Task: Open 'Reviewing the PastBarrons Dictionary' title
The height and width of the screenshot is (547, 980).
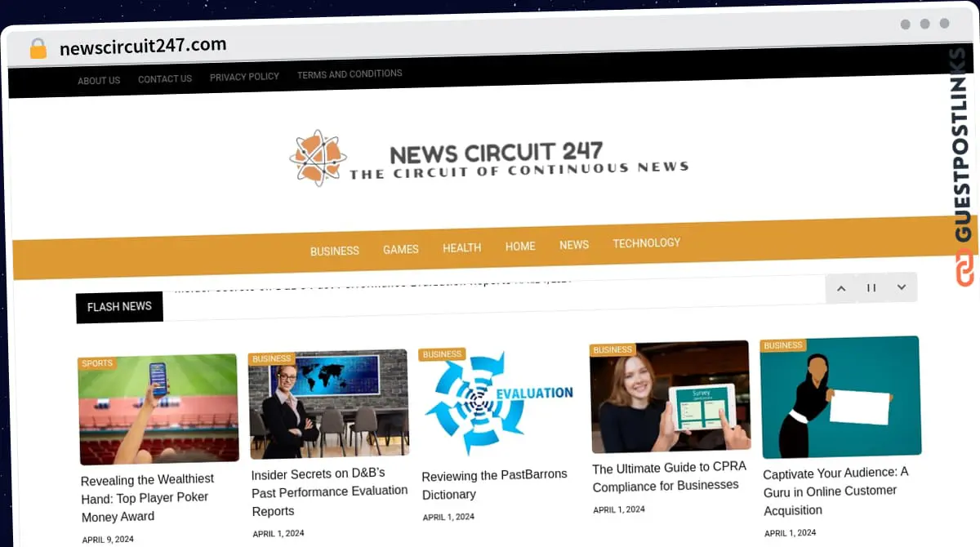Action: [x=494, y=485]
